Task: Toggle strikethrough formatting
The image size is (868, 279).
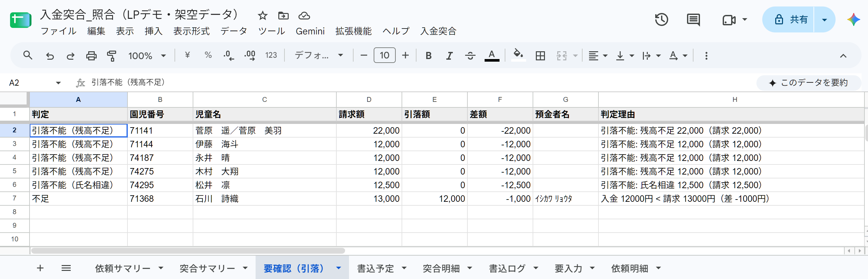Action: [470, 55]
